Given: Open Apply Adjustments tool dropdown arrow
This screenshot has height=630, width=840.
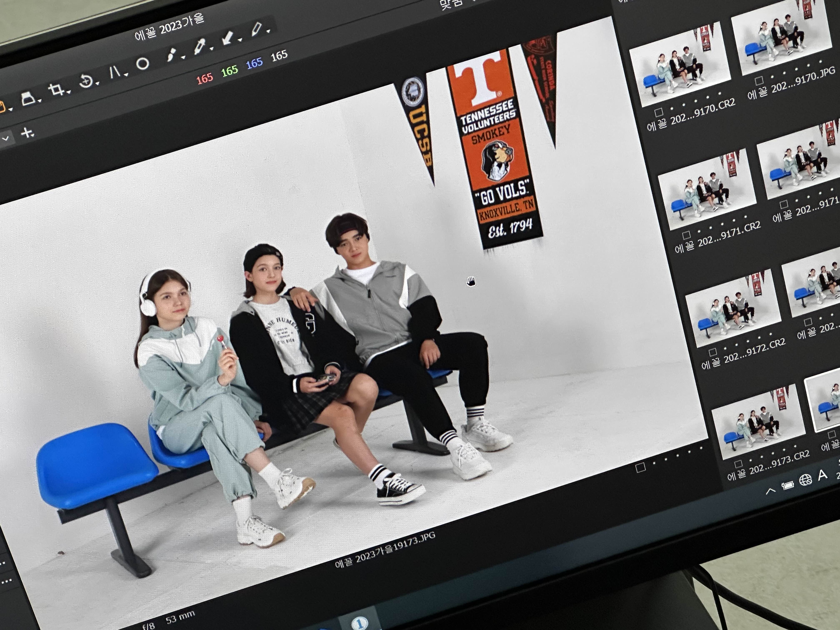Looking at the screenshot, I should [x=240, y=40].
